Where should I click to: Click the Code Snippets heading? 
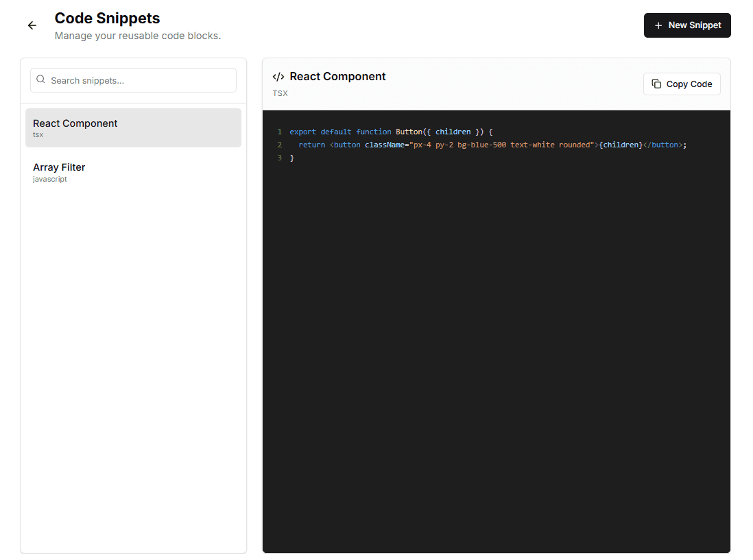coord(107,18)
